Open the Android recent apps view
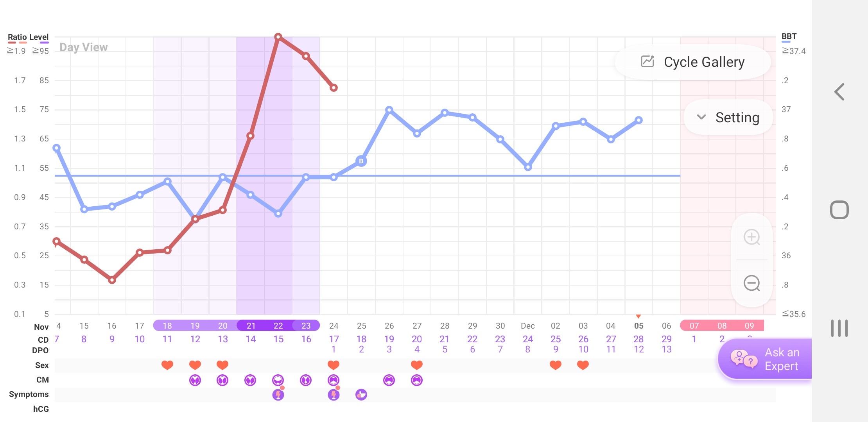The width and height of the screenshot is (868, 422). 839,328
